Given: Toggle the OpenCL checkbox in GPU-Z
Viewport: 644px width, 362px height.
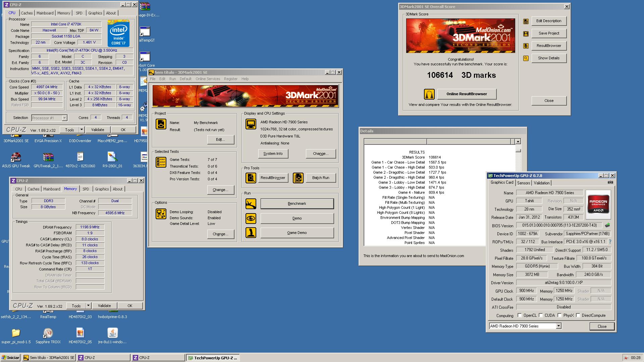Looking at the screenshot, I should point(520,315).
